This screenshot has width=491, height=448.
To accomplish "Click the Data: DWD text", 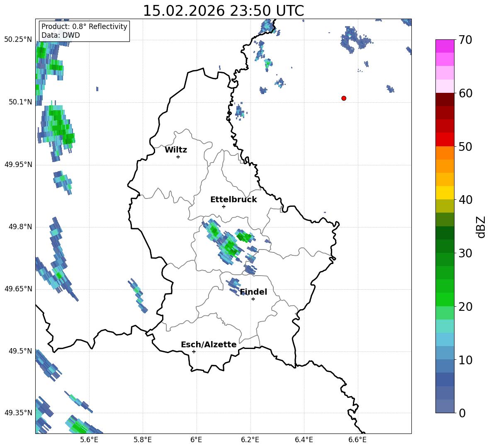I will pos(61,35).
